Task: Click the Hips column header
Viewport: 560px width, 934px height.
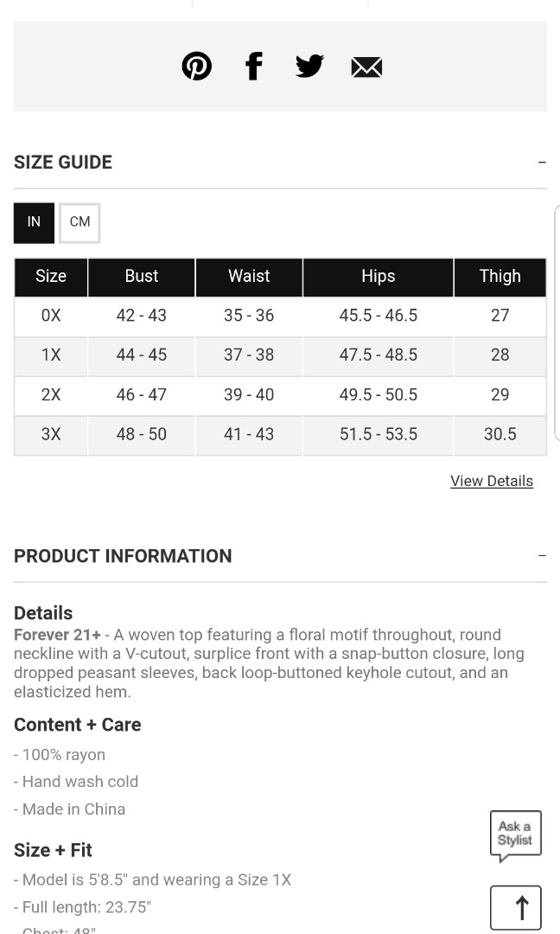Action: tap(378, 277)
